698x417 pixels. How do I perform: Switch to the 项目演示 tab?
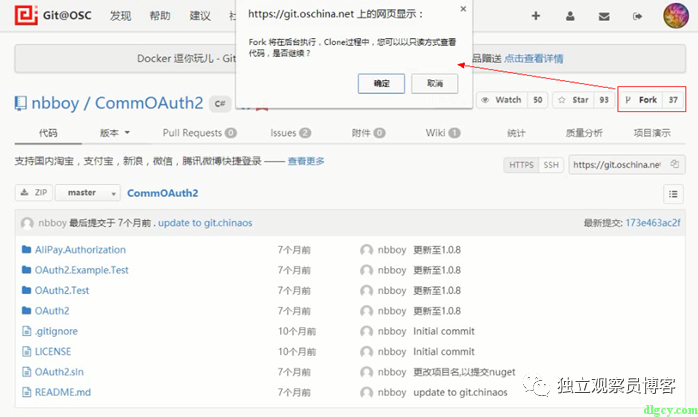pos(652,133)
